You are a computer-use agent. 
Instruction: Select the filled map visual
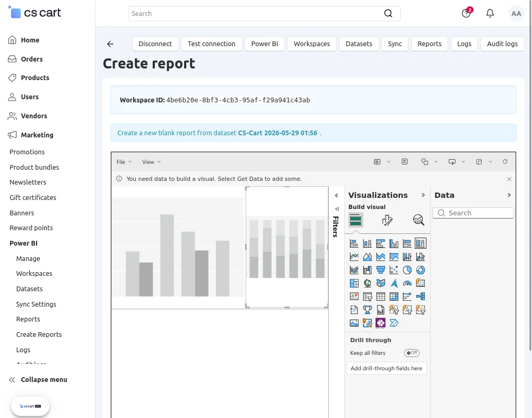[380, 283]
